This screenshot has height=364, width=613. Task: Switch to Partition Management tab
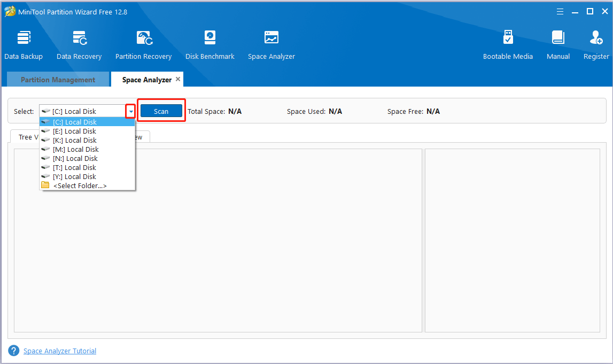point(58,79)
